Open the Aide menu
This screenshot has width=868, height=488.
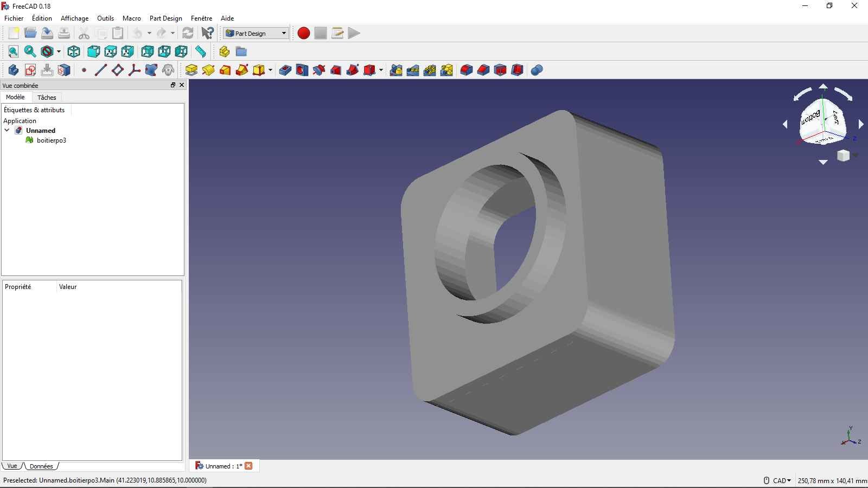click(227, 18)
